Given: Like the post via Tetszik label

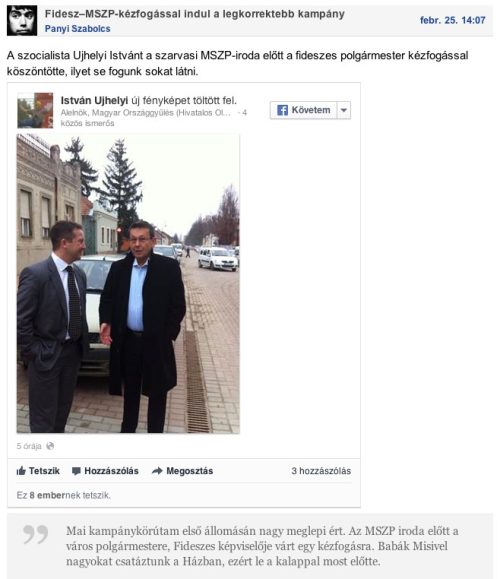Looking at the screenshot, I should tap(44, 471).
